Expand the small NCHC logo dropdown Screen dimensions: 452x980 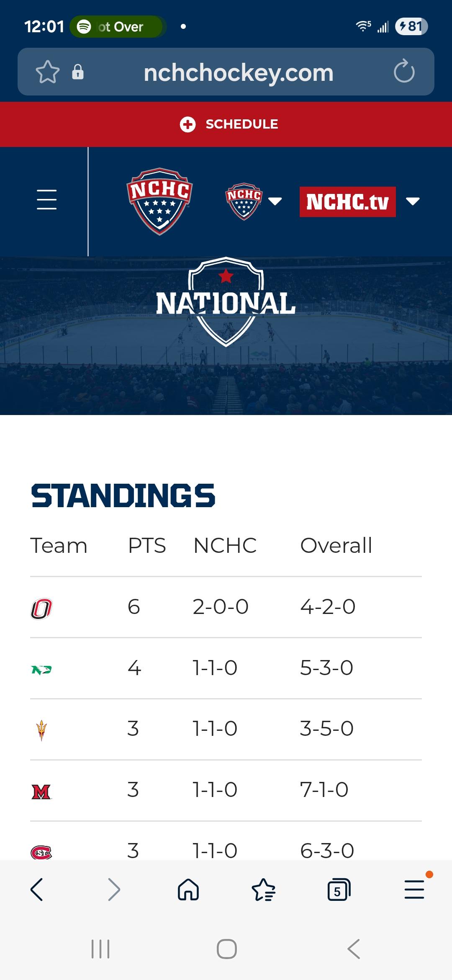275,201
